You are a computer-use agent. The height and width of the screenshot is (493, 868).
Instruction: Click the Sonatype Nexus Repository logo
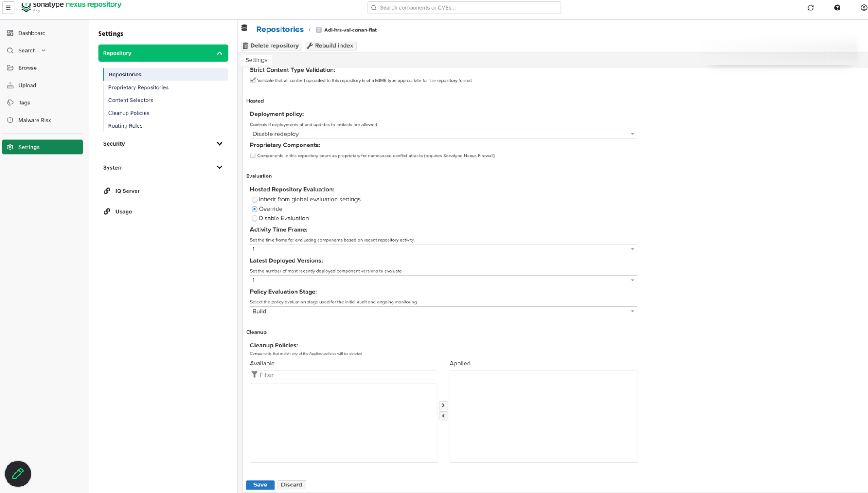pyautogui.click(x=71, y=7)
